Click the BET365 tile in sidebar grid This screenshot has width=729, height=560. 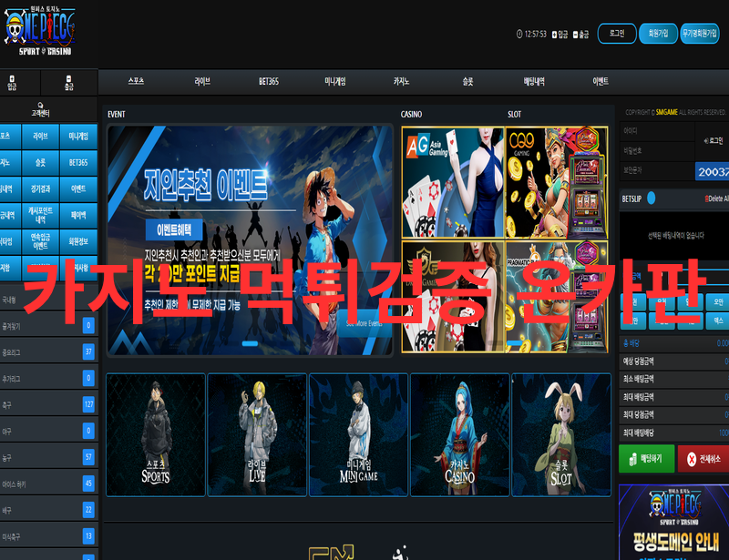[78, 163]
